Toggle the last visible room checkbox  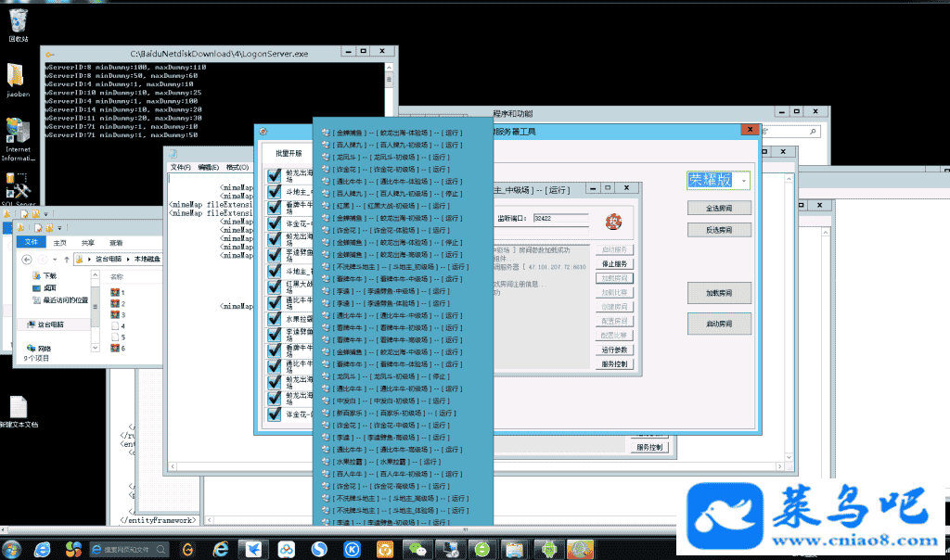pyautogui.click(x=274, y=414)
